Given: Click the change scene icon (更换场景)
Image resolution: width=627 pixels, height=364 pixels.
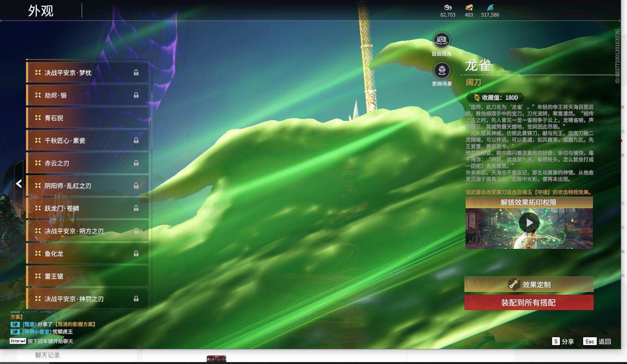Looking at the screenshot, I should click(442, 70).
